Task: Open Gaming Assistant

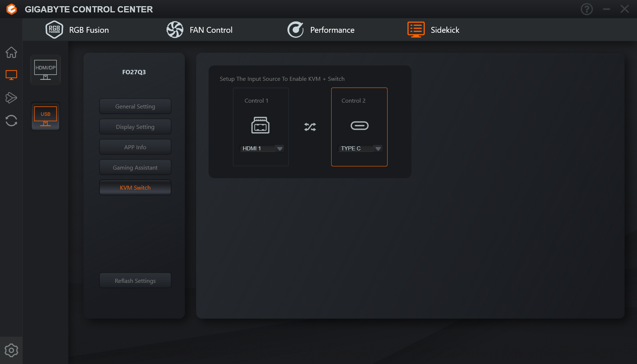Action: tap(135, 167)
